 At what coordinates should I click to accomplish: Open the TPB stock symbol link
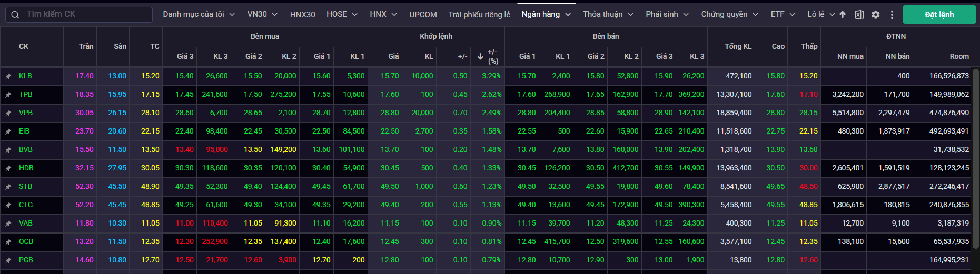(26, 94)
